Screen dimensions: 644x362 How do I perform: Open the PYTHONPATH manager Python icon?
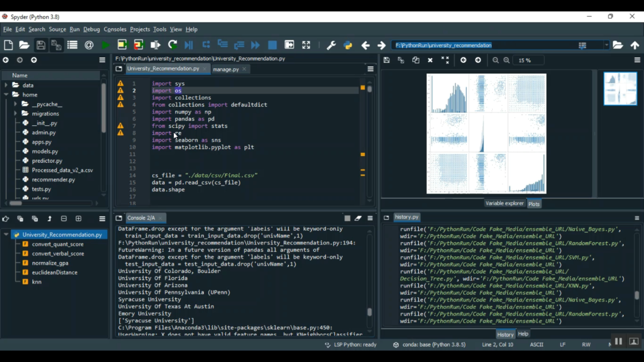(348, 45)
